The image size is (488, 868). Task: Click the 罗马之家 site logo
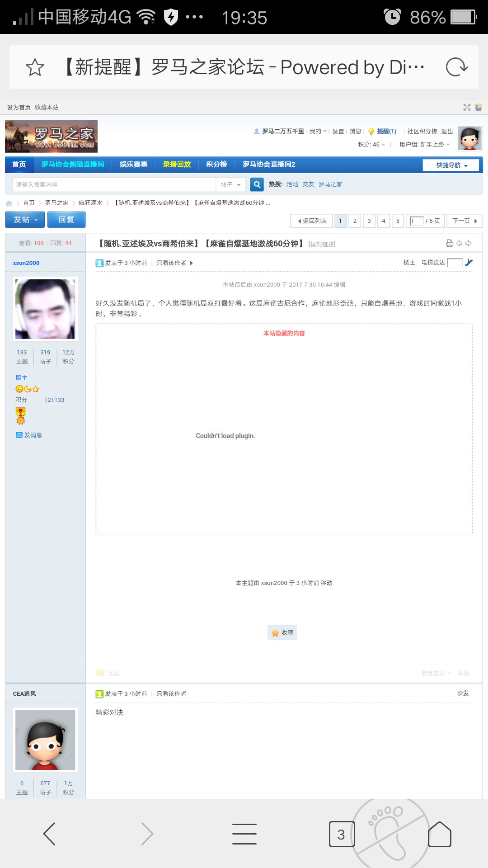(51, 136)
